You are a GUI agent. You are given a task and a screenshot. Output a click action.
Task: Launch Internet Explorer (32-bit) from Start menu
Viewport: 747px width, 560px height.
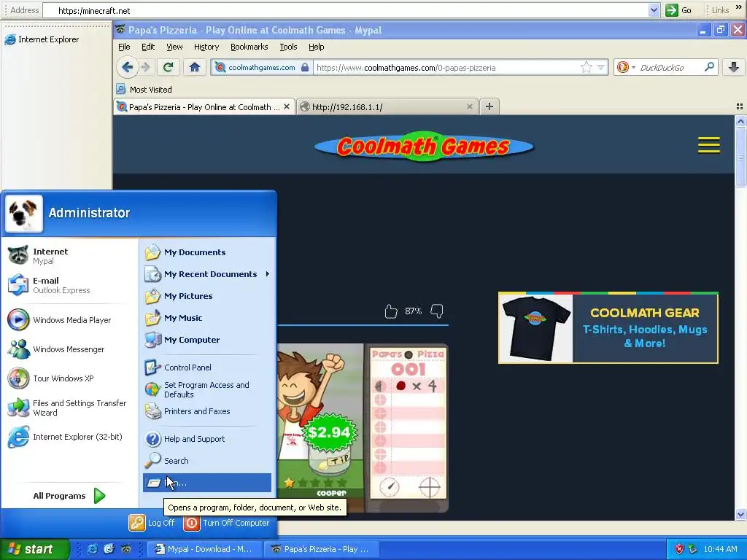69,437
